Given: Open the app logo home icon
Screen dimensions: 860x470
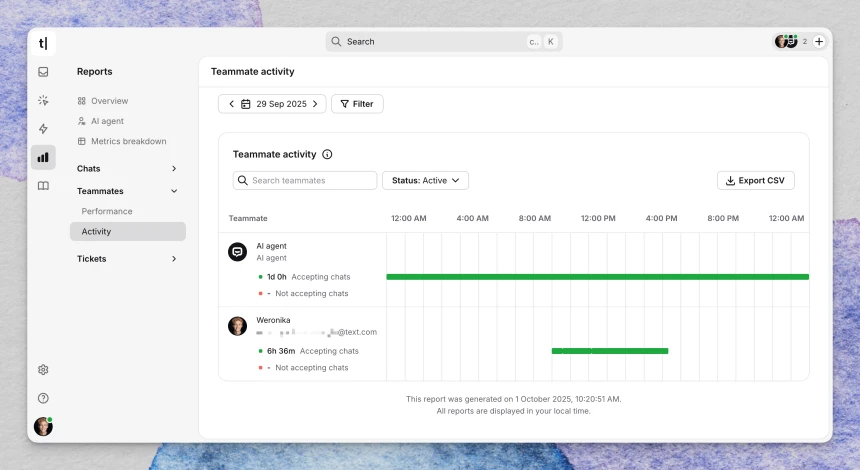Looking at the screenshot, I should (43, 43).
